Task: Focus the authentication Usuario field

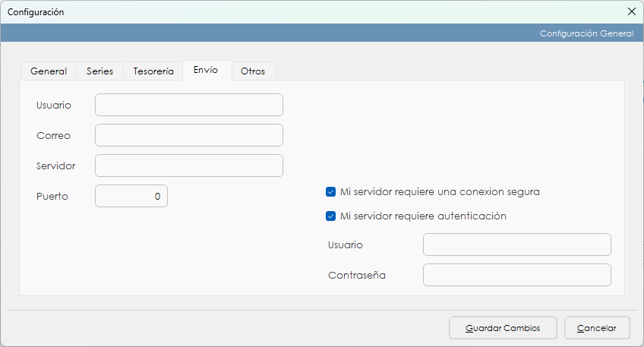Action: click(516, 244)
